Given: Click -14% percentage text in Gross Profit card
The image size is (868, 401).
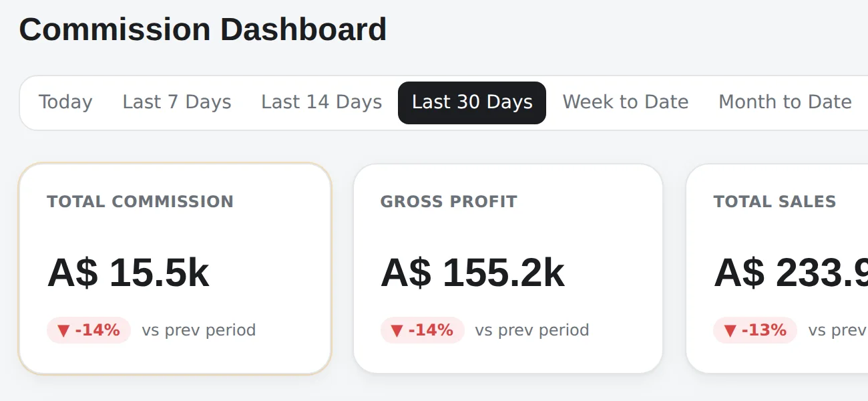Looking at the screenshot, I should click(431, 330).
